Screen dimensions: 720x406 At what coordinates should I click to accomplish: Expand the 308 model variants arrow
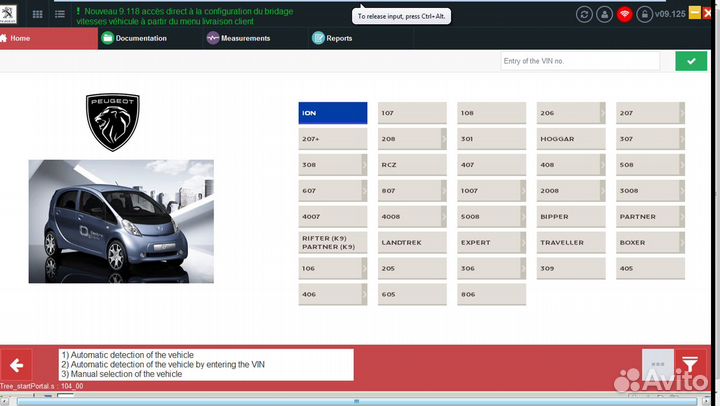point(364,165)
